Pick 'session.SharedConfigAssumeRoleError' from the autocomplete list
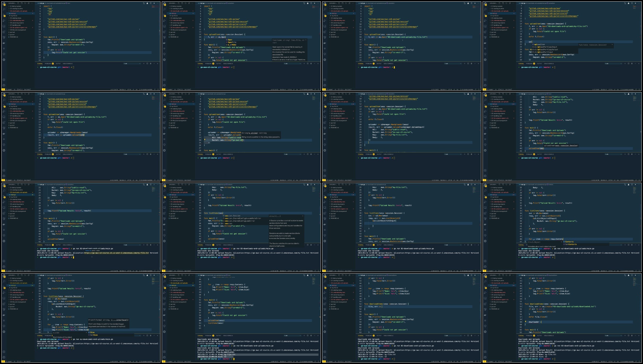 [242, 218]
